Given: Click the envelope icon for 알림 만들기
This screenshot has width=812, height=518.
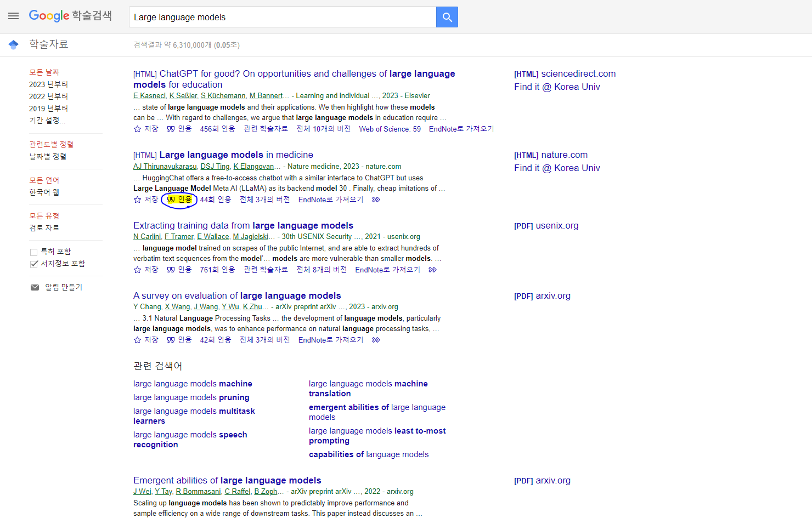Looking at the screenshot, I should pyautogui.click(x=35, y=287).
